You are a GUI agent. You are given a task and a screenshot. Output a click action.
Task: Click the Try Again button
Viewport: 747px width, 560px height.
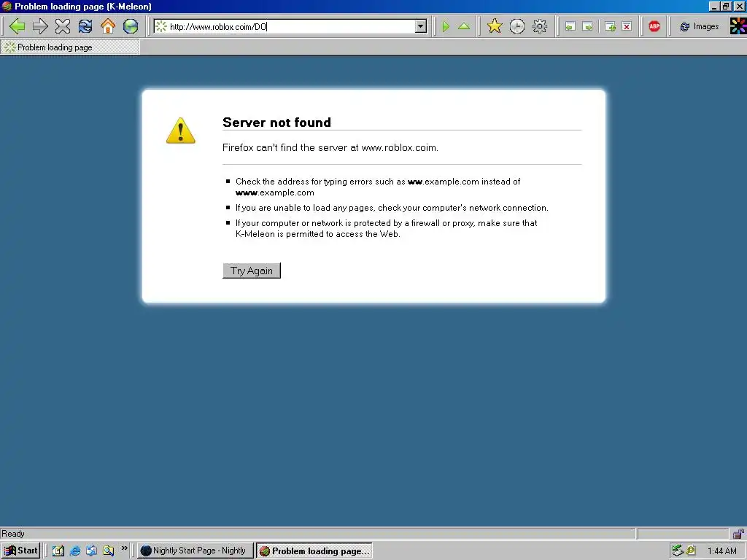pyautogui.click(x=252, y=271)
